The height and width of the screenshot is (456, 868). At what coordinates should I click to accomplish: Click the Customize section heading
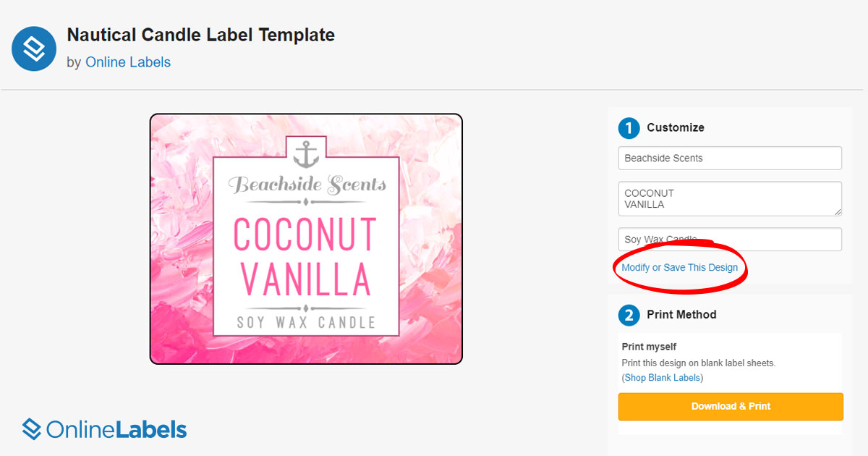click(x=676, y=127)
